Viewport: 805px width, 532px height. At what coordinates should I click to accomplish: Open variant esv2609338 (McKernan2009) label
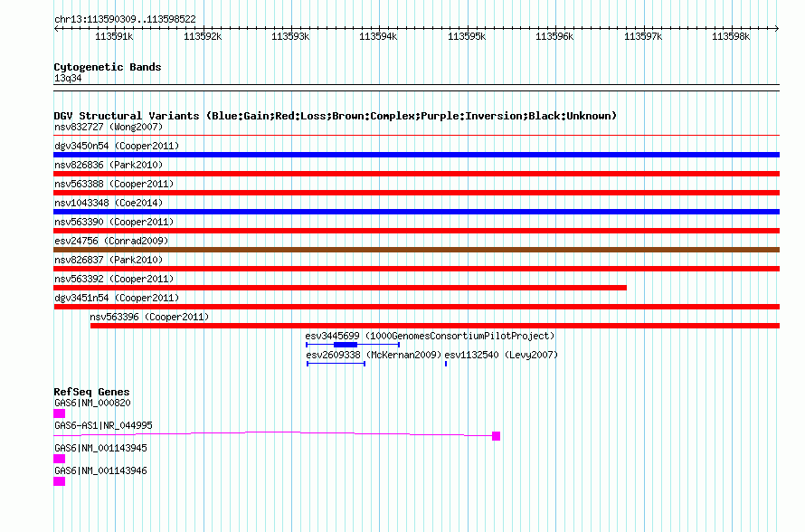click(374, 355)
